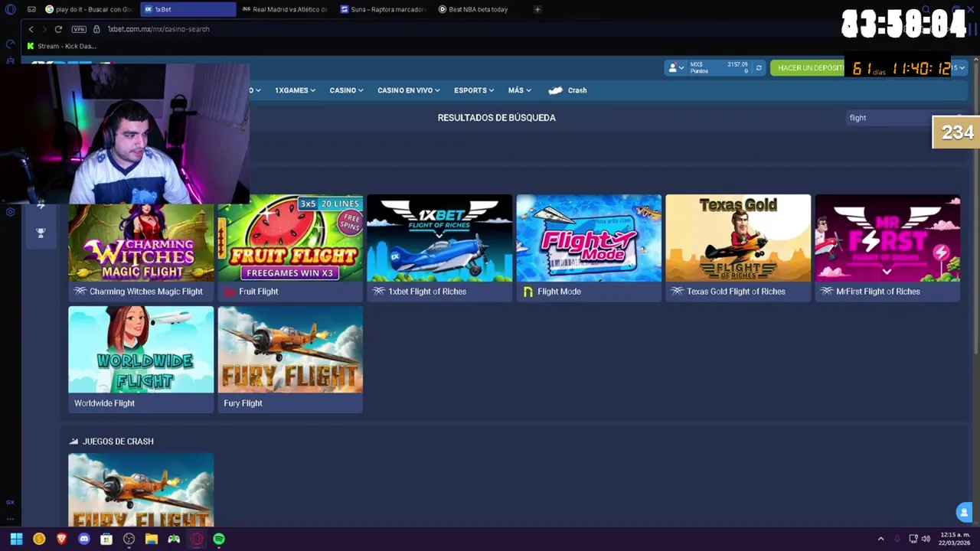Click the volume icon in system tray
Image resolution: width=980 pixels, height=551 pixels.
point(926,539)
